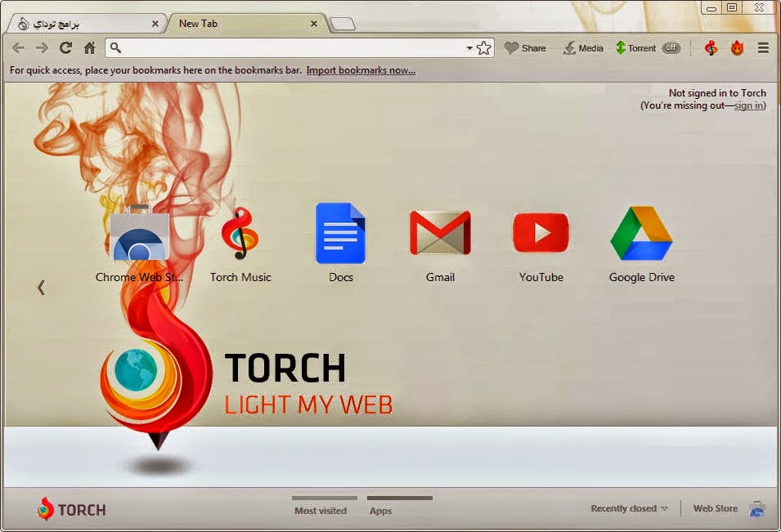The height and width of the screenshot is (532, 781).
Task: Open the Media grabber button
Action: [x=583, y=48]
